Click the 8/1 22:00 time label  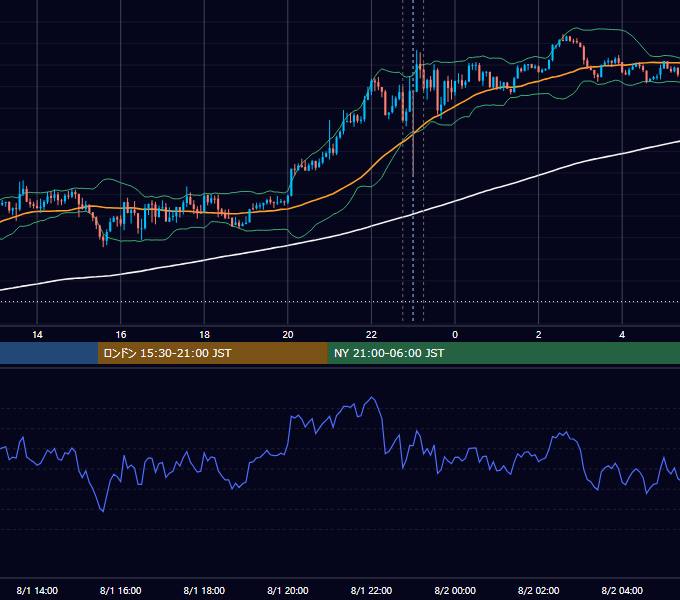click(x=371, y=590)
